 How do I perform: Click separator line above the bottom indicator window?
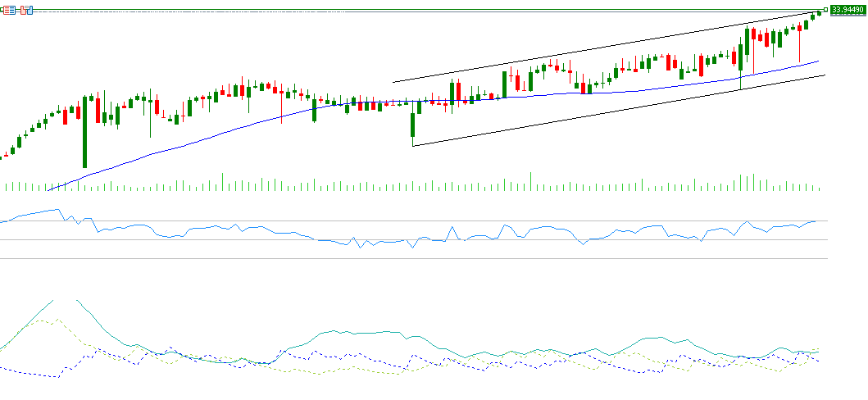pyautogui.click(x=410, y=258)
